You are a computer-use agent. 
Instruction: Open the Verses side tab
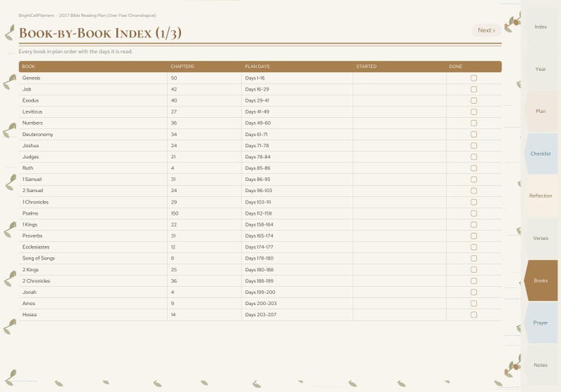[541, 238]
